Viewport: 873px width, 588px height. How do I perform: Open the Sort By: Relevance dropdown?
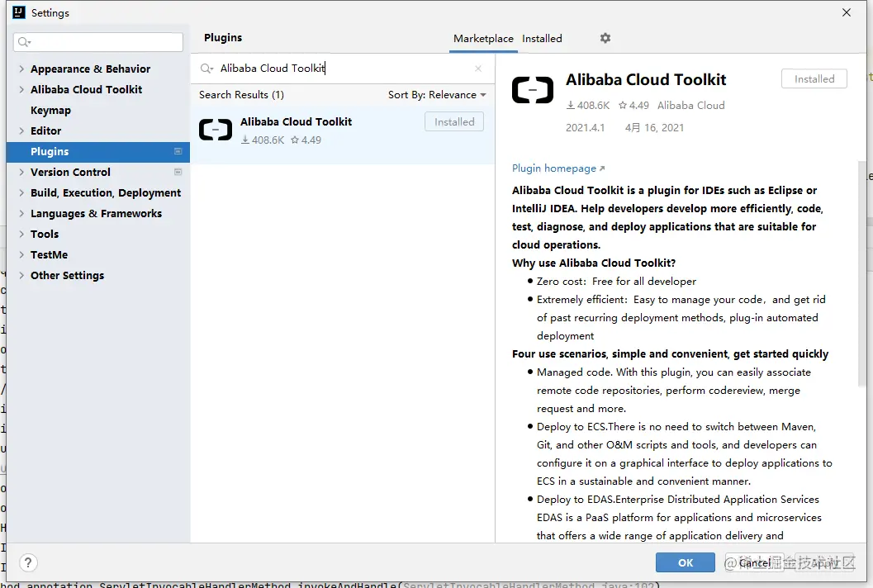[437, 95]
